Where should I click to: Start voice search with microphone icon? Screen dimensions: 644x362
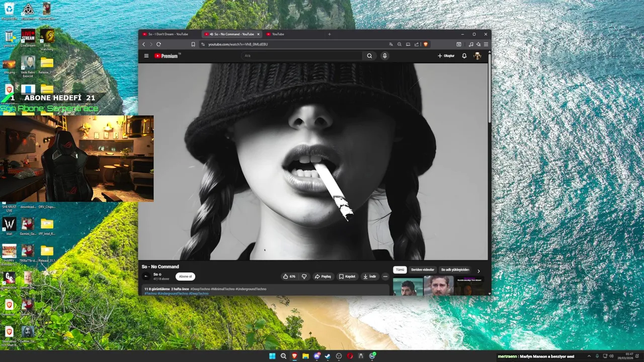[385, 56]
